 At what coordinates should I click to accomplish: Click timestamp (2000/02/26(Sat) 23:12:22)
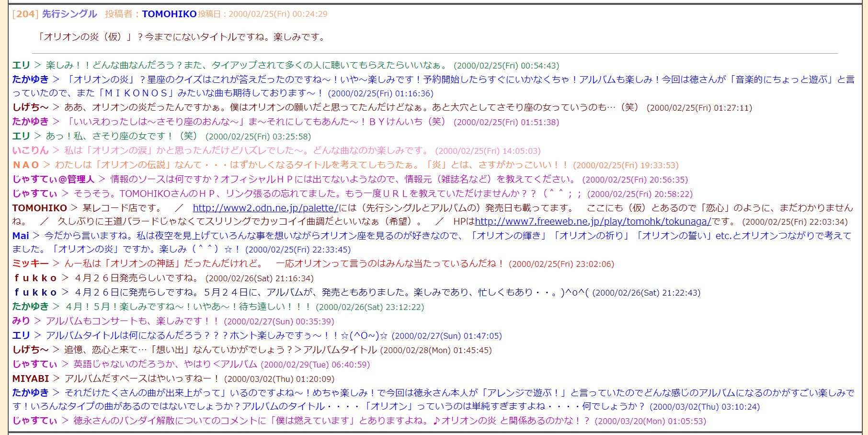point(370,307)
